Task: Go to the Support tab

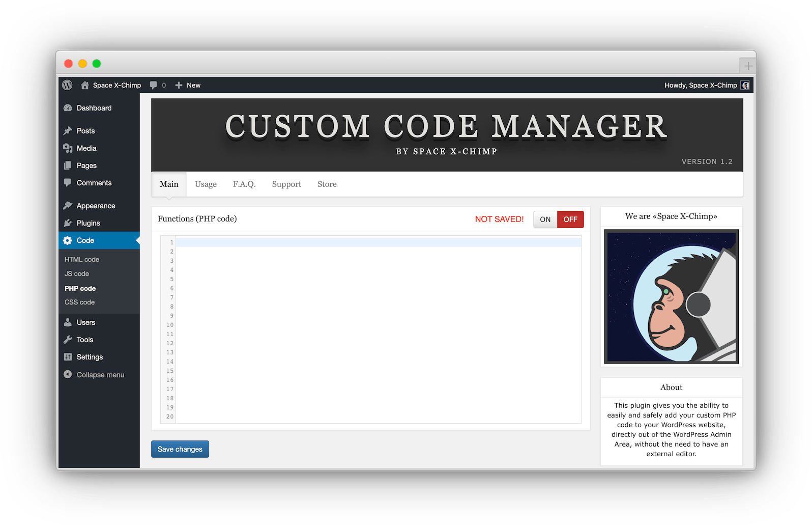Action: 286,184
